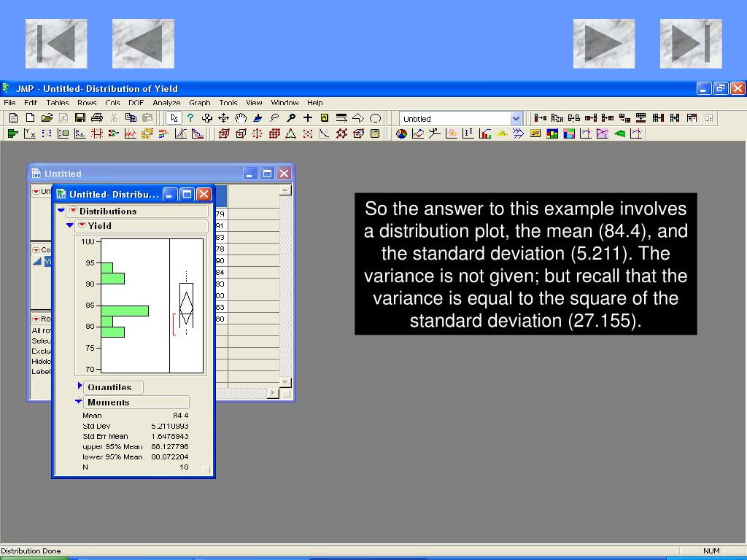Open the Columns panel red triangle in Untitled window
The height and width of the screenshot is (560, 747).
click(x=36, y=250)
